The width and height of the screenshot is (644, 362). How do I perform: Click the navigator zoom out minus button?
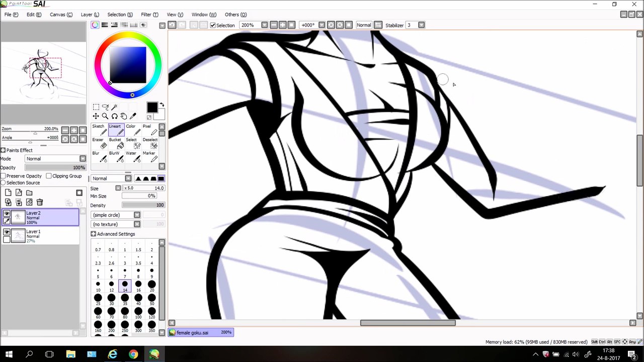pyautogui.click(x=65, y=131)
